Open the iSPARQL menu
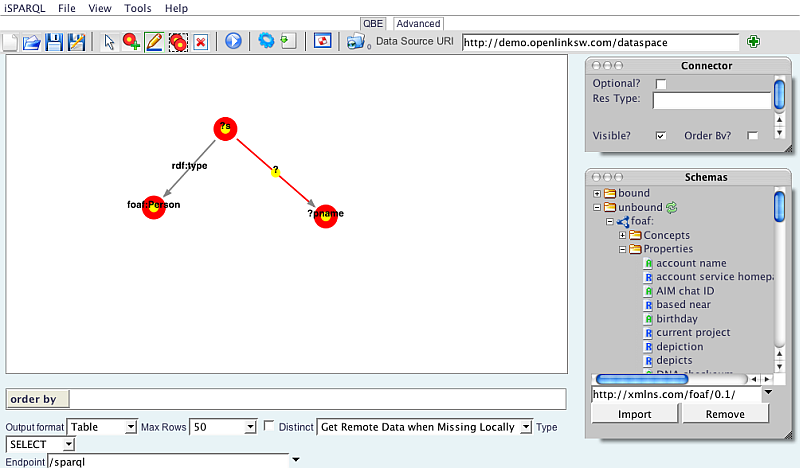The width and height of the screenshot is (800, 468). point(24,8)
